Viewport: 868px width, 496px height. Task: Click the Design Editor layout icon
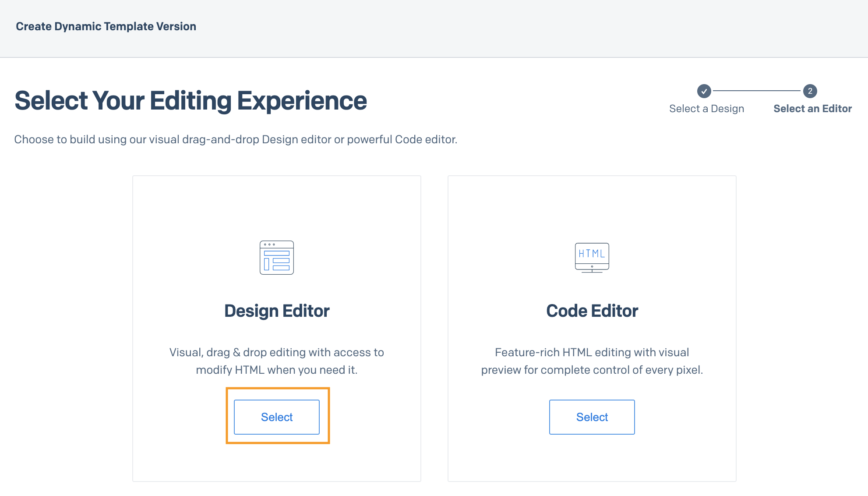[x=276, y=258]
